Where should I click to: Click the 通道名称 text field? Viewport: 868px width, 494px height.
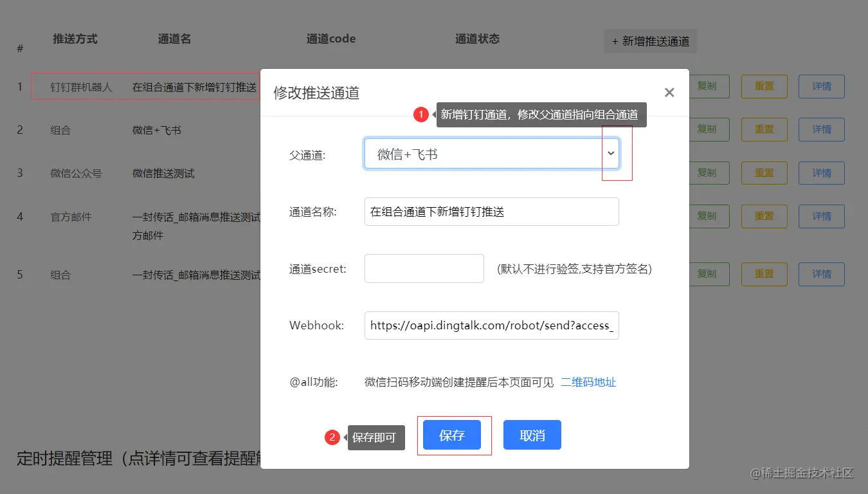point(491,212)
